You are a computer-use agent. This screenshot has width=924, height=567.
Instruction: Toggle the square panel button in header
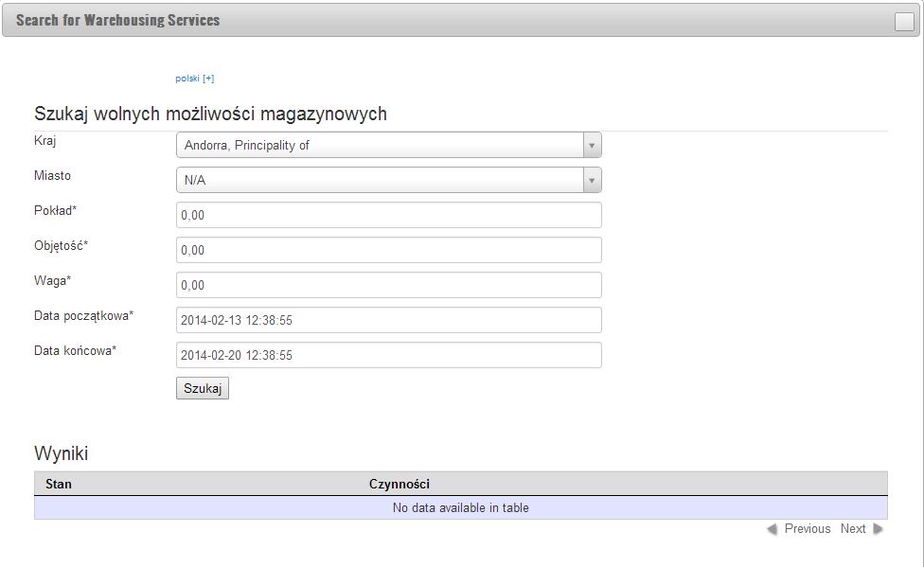904,22
